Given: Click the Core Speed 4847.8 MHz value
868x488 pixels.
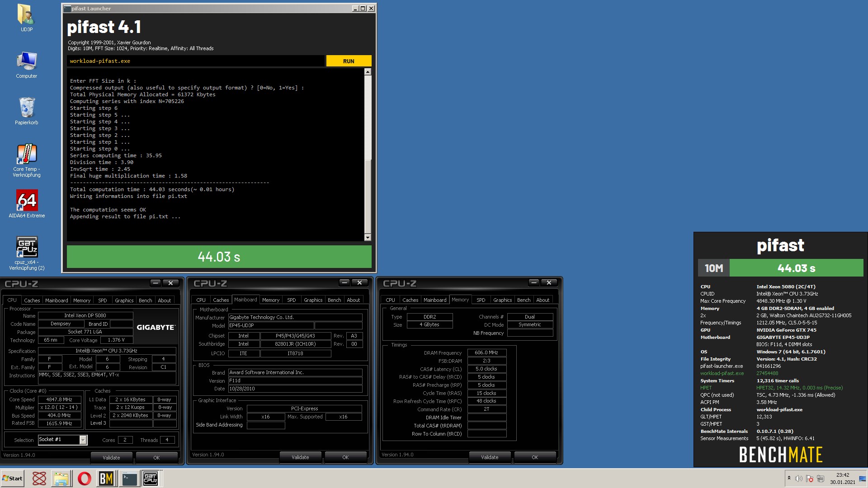Looking at the screenshot, I should [x=59, y=399].
